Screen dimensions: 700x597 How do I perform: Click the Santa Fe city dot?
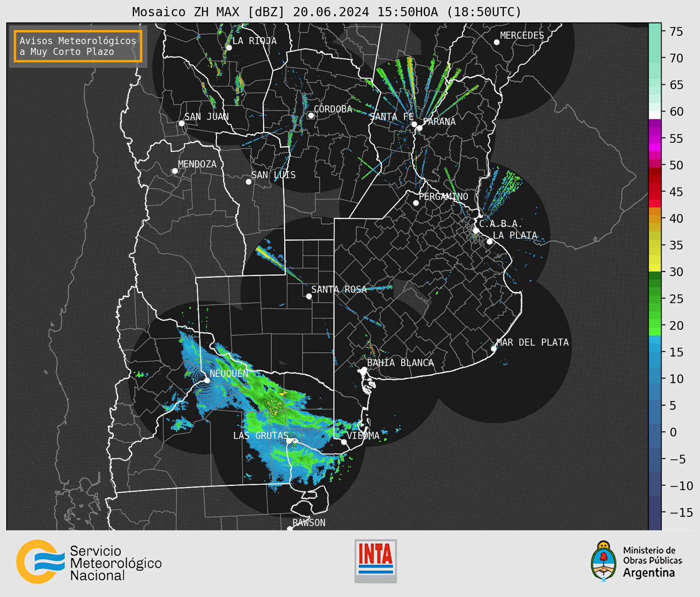(414, 124)
